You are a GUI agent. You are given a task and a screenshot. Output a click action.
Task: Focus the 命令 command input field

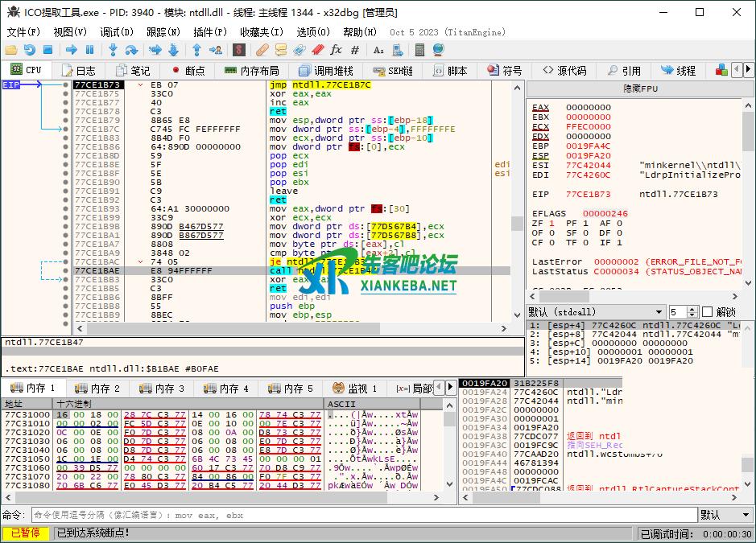[365, 515]
